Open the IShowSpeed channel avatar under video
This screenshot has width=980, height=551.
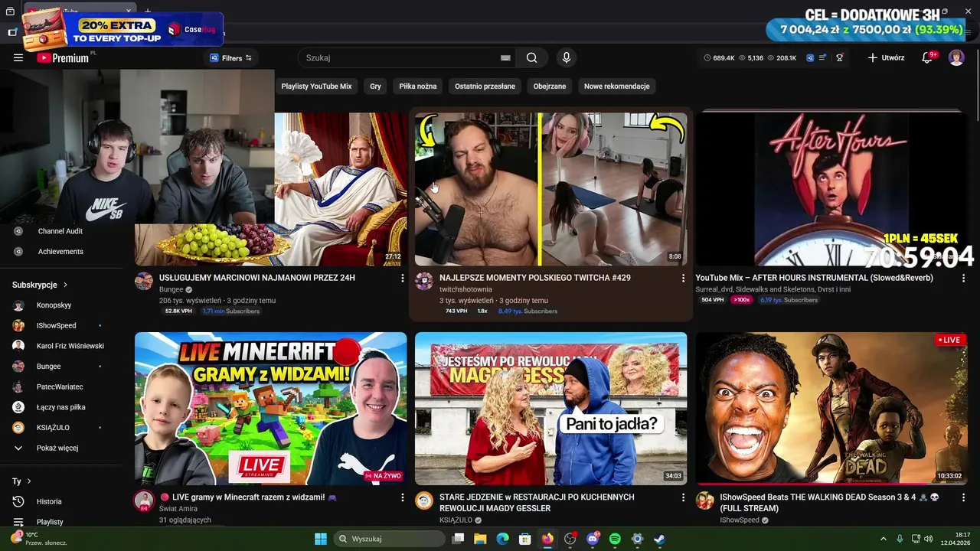coord(704,500)
